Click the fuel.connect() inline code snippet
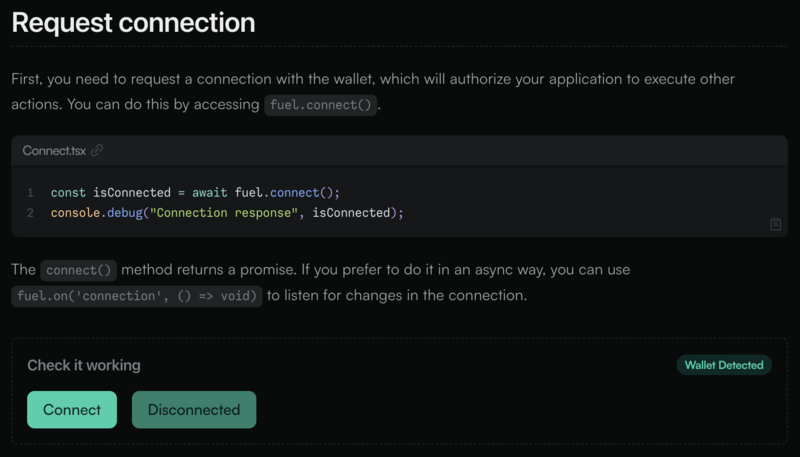The width and height of the screenshot is (800, 457). click(x=320, y=105)
